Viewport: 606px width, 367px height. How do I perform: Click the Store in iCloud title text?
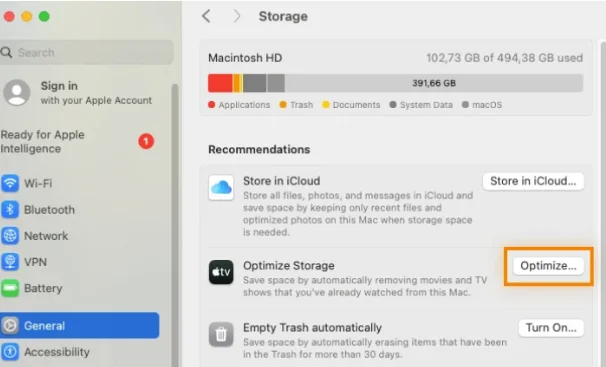point(281,181)
